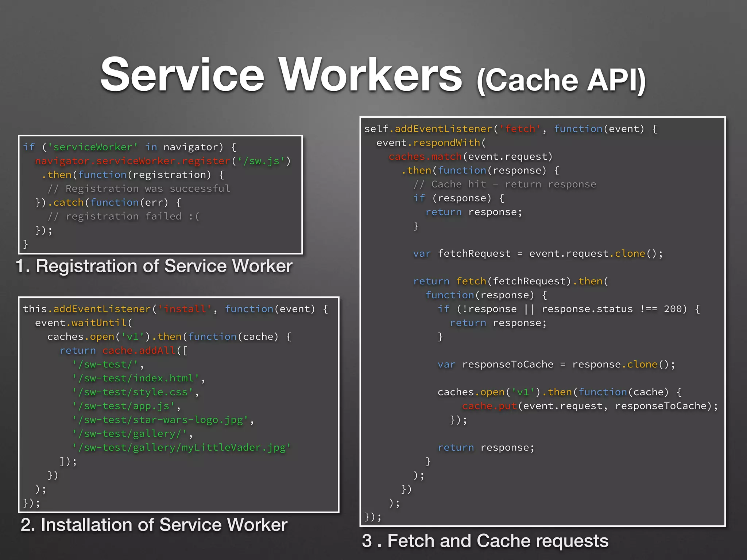747x560 pixels.
Task: Click the "'/sw-test/gallery/myLittleVader.jpg'" string
Action: tap(182, 447)
